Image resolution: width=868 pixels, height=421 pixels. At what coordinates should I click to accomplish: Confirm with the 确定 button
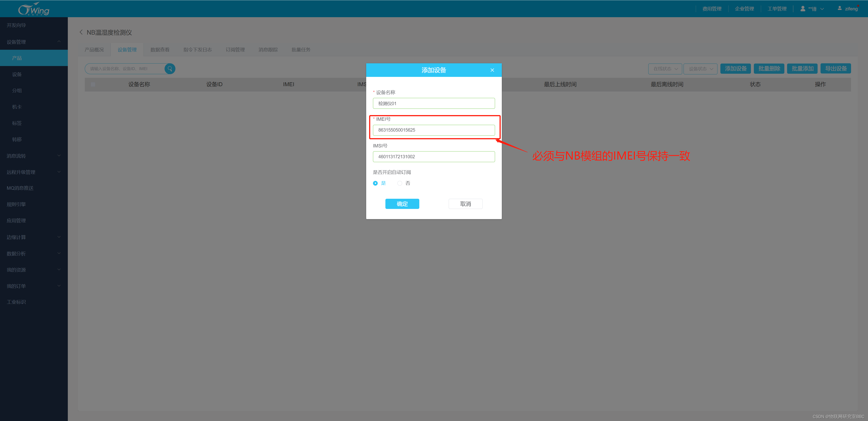[402, 204]
